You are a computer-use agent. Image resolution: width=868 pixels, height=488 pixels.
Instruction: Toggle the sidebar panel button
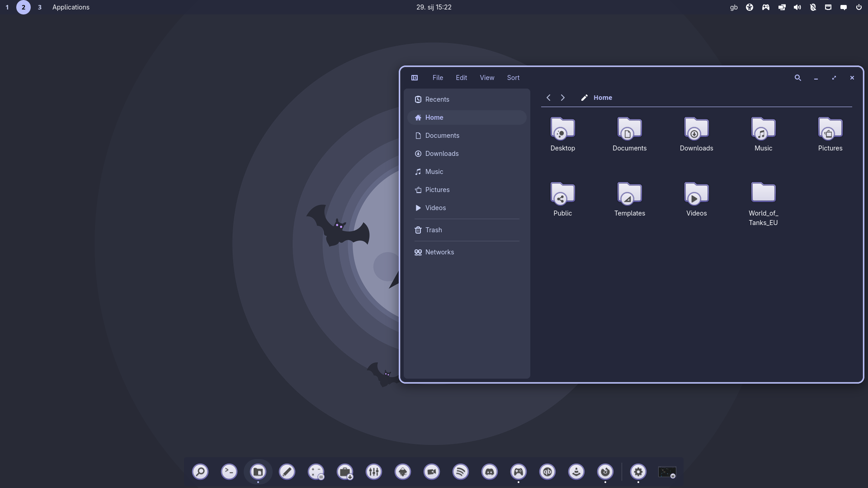click(415, 78)
